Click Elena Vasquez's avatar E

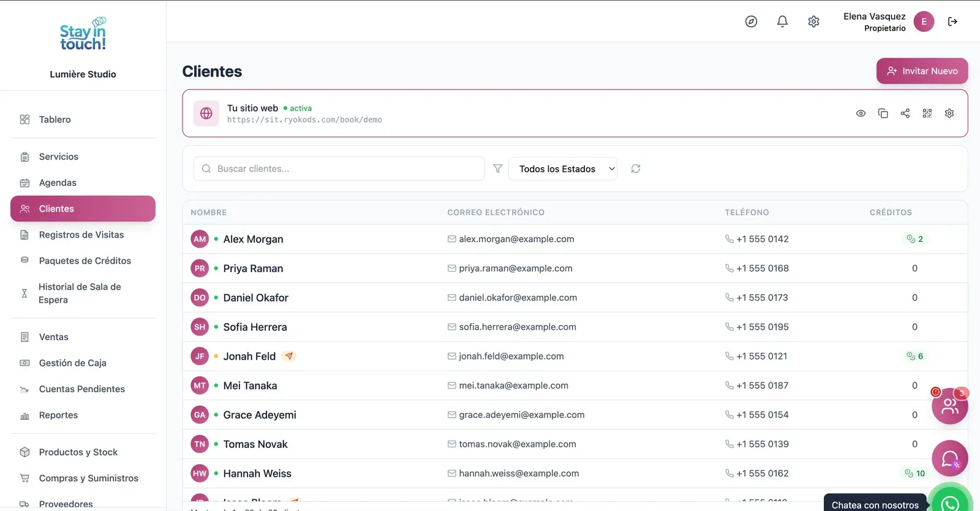pos(924,21)
